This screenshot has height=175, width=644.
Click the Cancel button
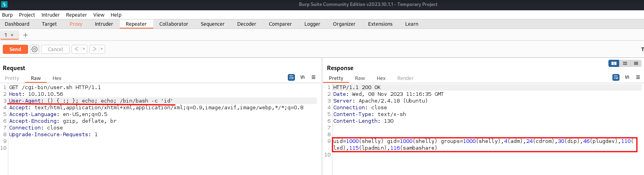pos(55,49)
